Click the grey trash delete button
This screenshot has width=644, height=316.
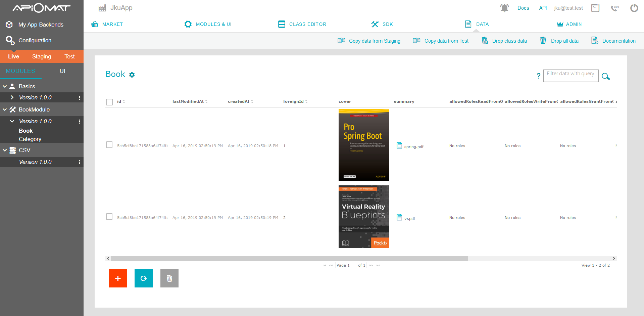point(169,278)
